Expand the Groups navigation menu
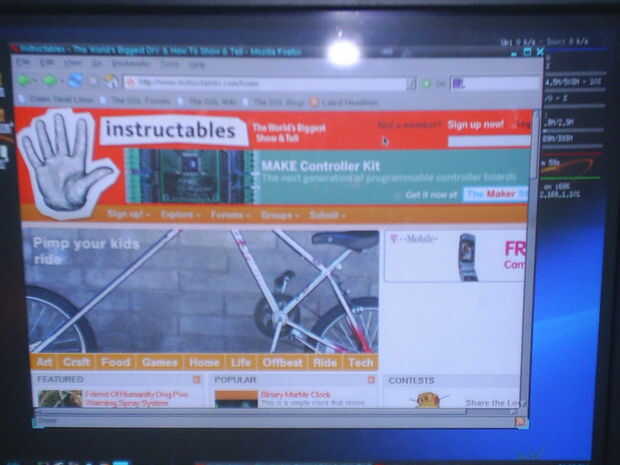 point(279,215)
